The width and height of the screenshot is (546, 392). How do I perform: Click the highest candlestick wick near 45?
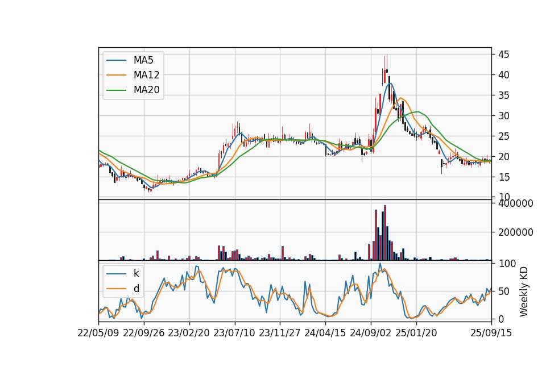[x=387, y=63]
